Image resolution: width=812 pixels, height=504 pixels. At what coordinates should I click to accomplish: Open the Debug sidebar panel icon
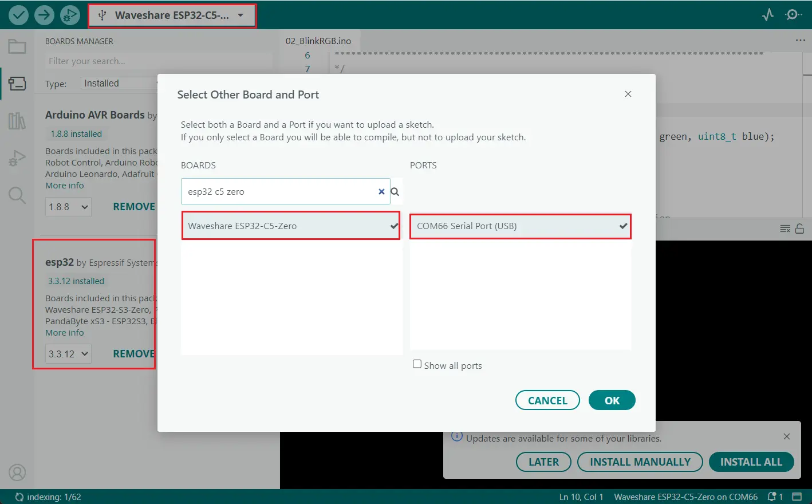click(x=17, y=158)
